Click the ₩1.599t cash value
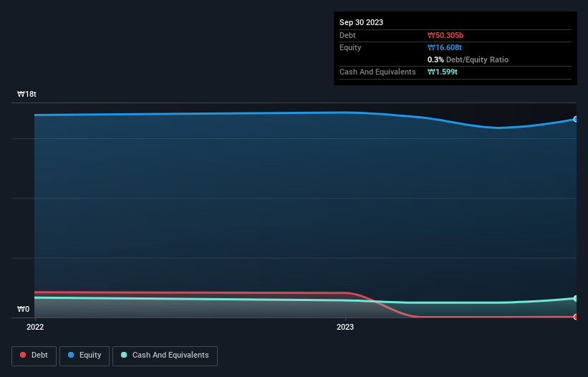 (443, 72)
